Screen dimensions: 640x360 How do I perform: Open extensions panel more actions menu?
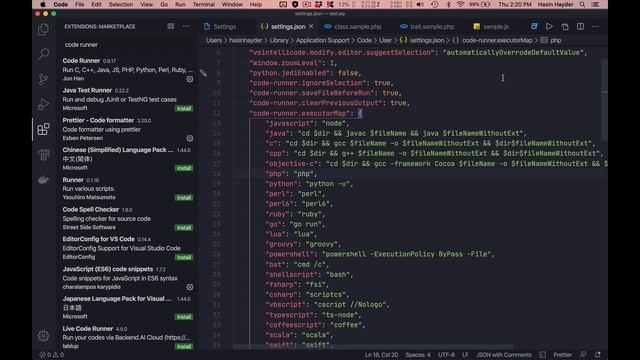tap(186, 27)
